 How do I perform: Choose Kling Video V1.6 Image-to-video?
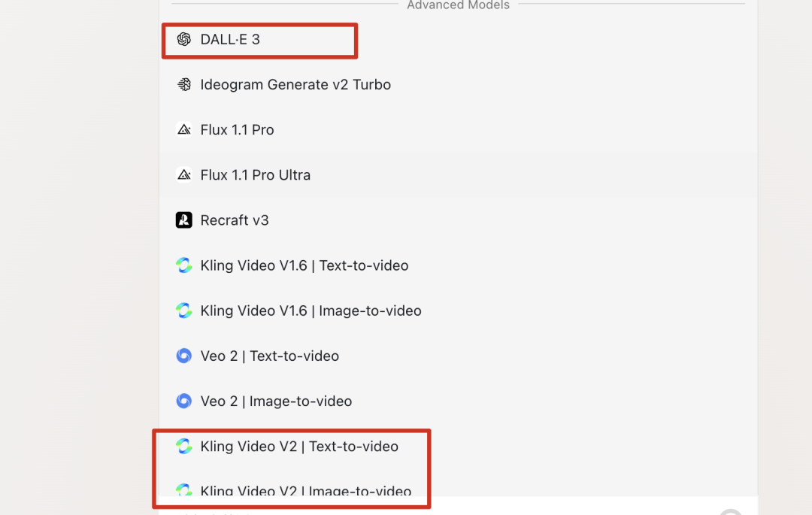click(459, 311)
